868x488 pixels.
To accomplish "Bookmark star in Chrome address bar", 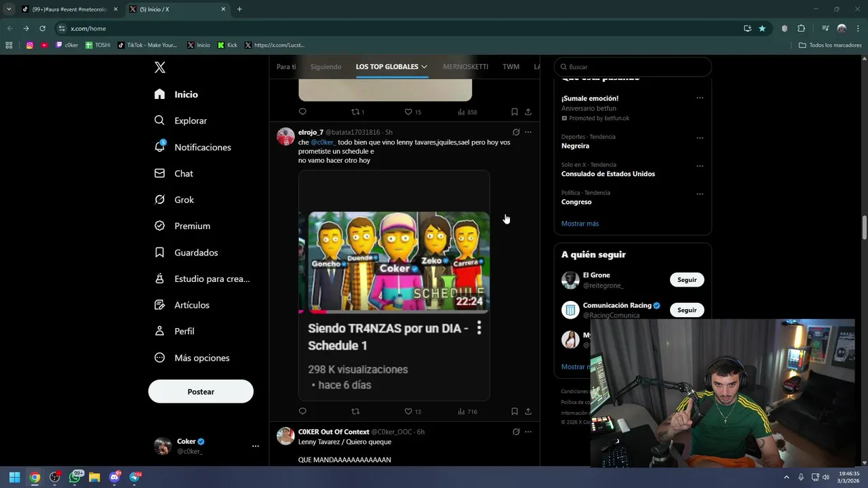I will (x=762, y=28).
